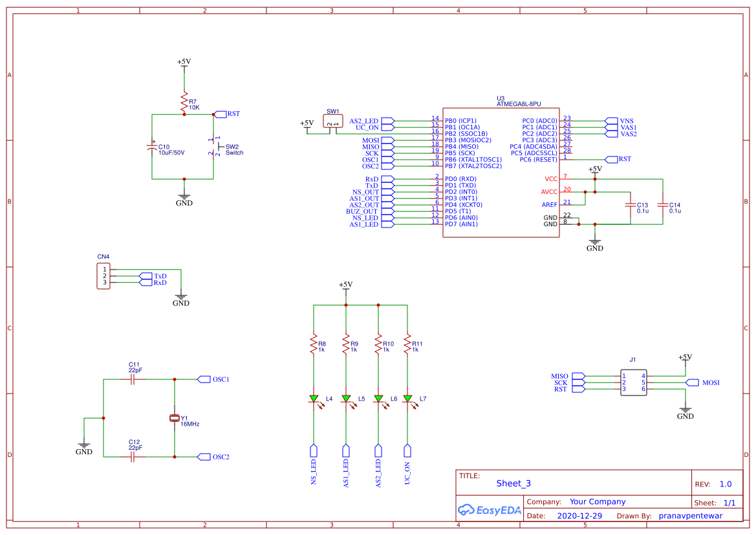The height and width of the screenshot is (535, 756).
Task: Select green LED L4
Action: pos(315,398)
